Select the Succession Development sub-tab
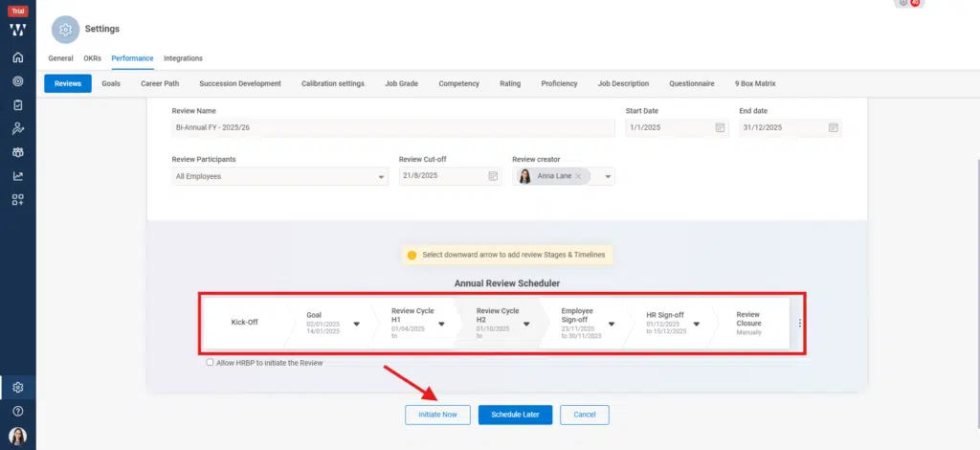 [x=240, y=83]
